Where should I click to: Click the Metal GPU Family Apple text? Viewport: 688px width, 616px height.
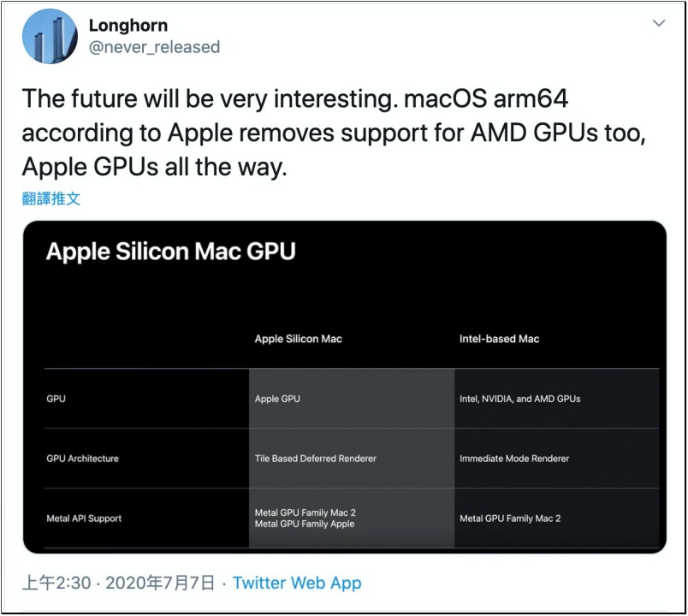coord(305,524)
